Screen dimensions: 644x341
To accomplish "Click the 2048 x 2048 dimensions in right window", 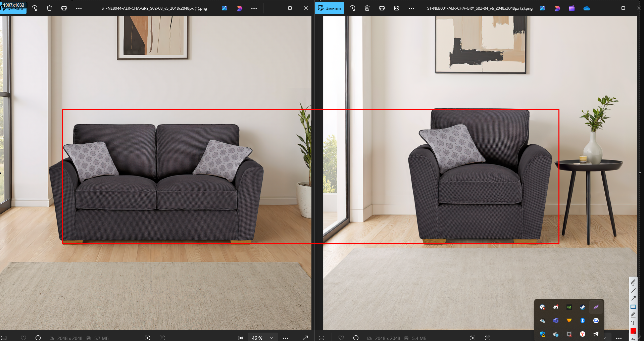I will 388,338.
